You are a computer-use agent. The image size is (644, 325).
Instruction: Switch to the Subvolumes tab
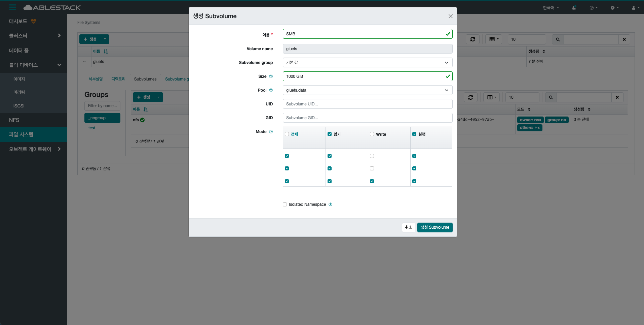click(x=145, y=79)
